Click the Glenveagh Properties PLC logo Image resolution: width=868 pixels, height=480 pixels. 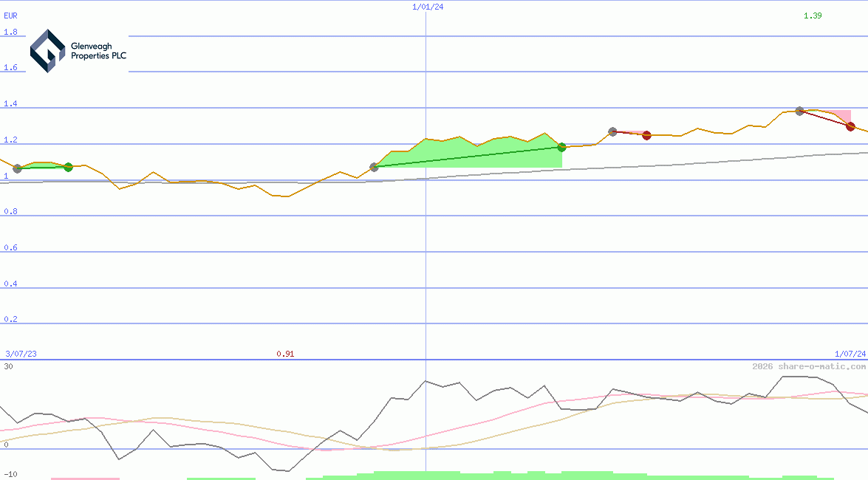pos(78,51)
